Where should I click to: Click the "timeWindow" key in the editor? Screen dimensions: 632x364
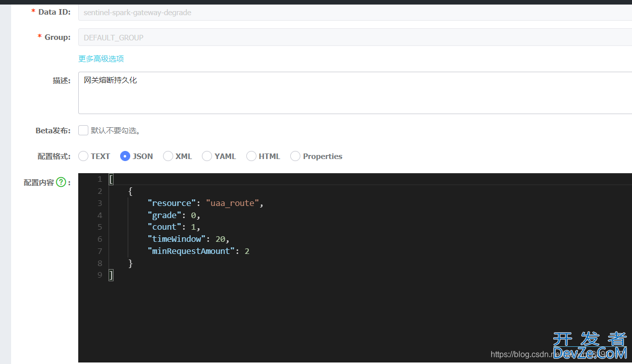coord(177,239)
